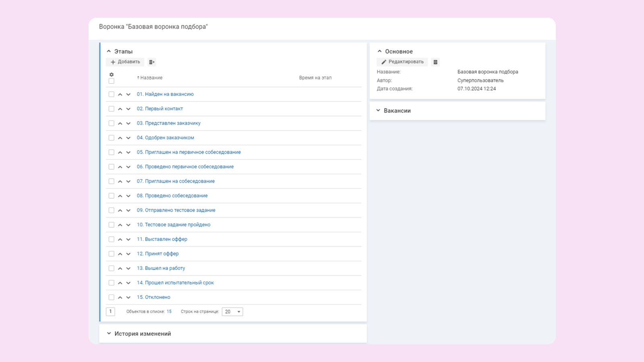Click the add-multiple icon next to Добавить
Image resolution: width=644 pixels, height=362 pixels.
(152, 62)
